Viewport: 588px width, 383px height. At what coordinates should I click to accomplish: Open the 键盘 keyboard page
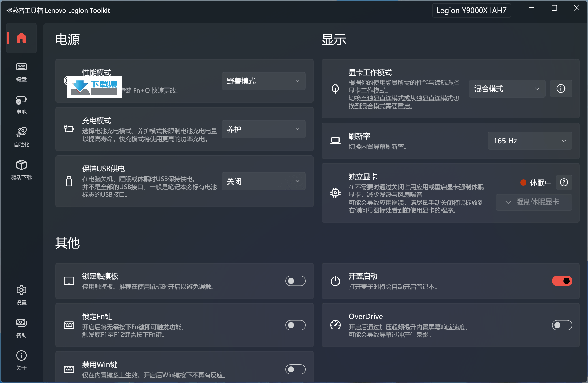tap(21, 72)
